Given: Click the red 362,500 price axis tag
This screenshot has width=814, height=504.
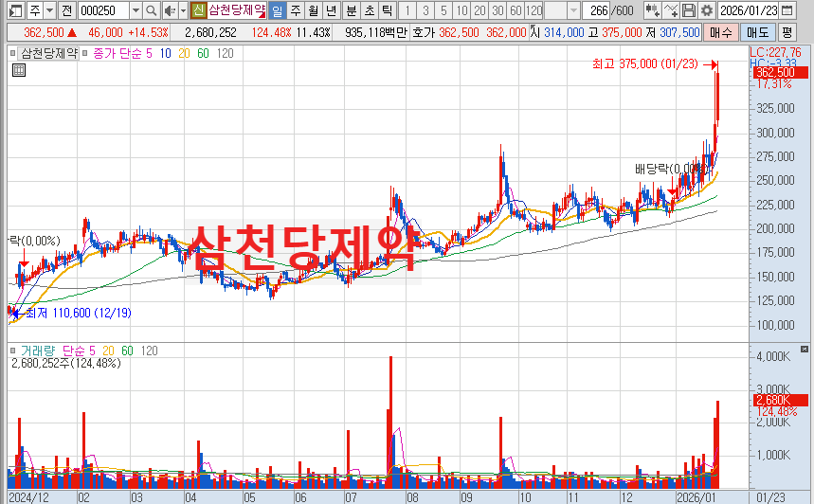Looking at the screenshot, I should (x=780, y=72).
